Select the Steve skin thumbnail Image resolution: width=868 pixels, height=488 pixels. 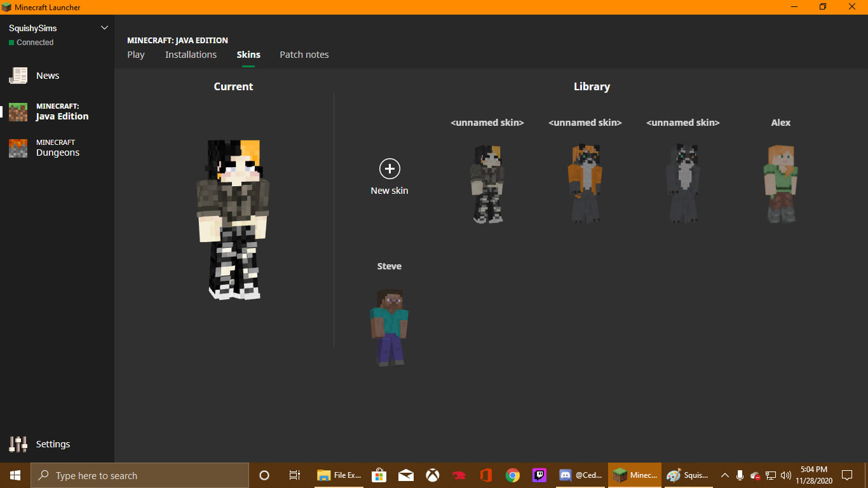(389, 327)
